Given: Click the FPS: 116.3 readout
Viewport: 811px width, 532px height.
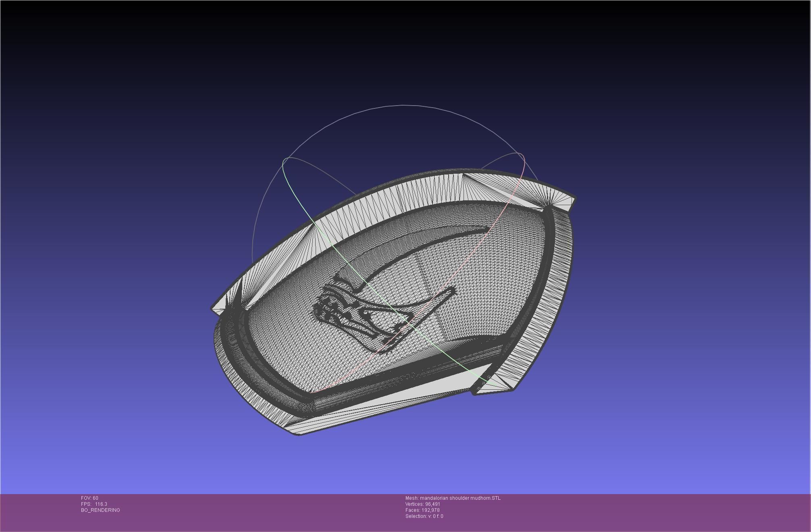Looking at the screenshot, I should coord(94,504).
